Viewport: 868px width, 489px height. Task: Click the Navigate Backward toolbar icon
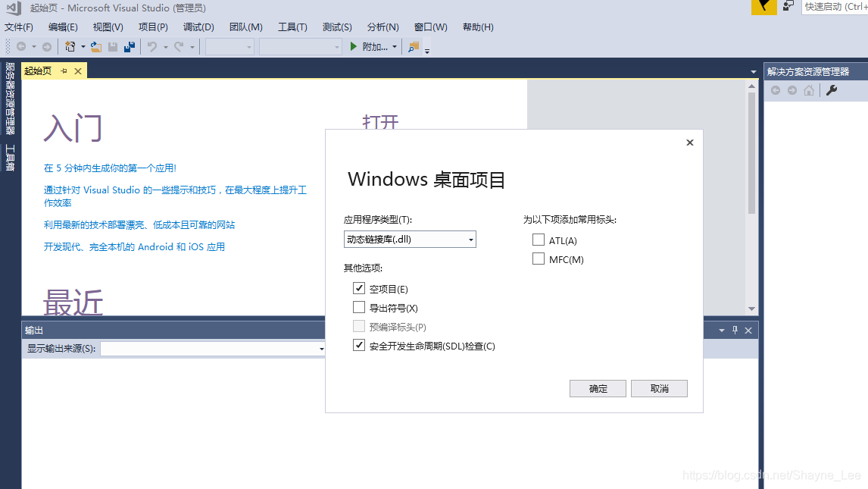pyautogui.click(x=22, y=47)
